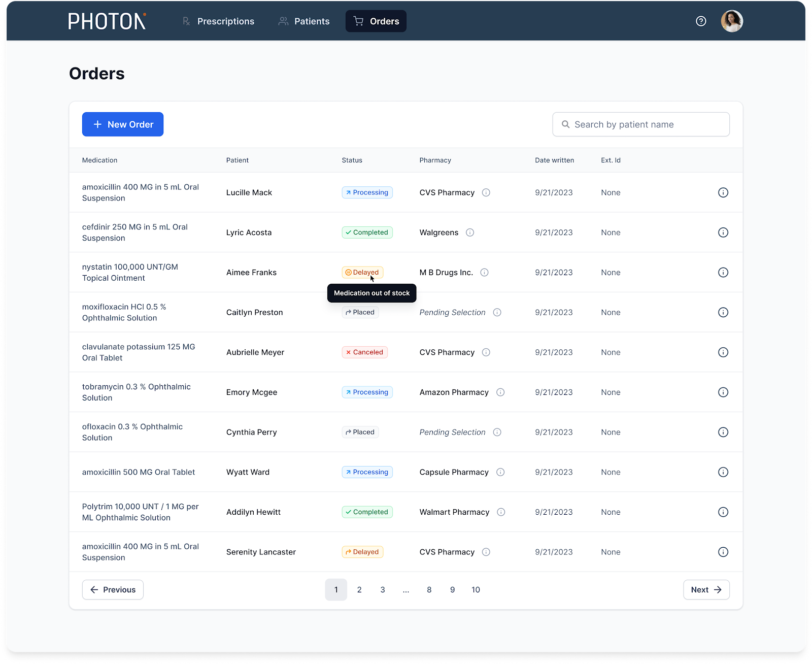The image size is (812, 664).
Task: Click Processing status for Emory Mcgee
Action: click(x=367, y=392)
